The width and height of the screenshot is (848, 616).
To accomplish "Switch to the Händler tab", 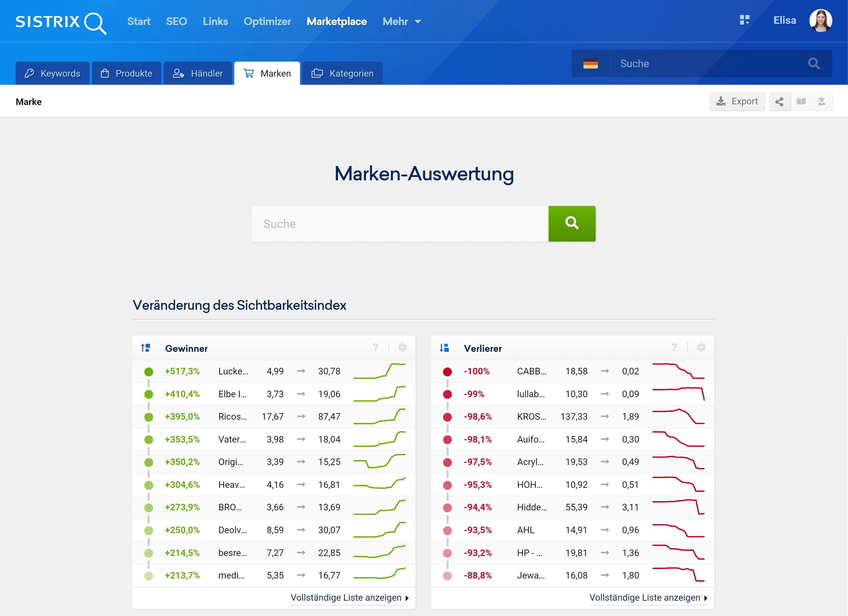I will [x=198, y=74].
